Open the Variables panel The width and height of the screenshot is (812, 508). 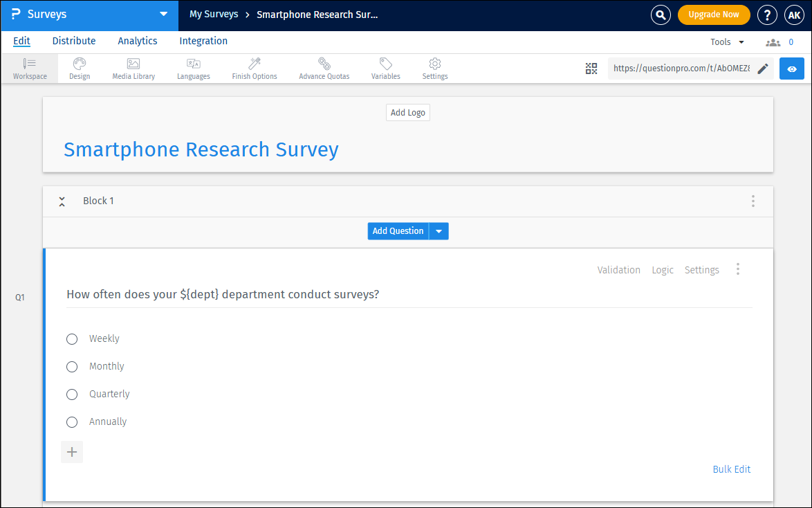point(385,69)
